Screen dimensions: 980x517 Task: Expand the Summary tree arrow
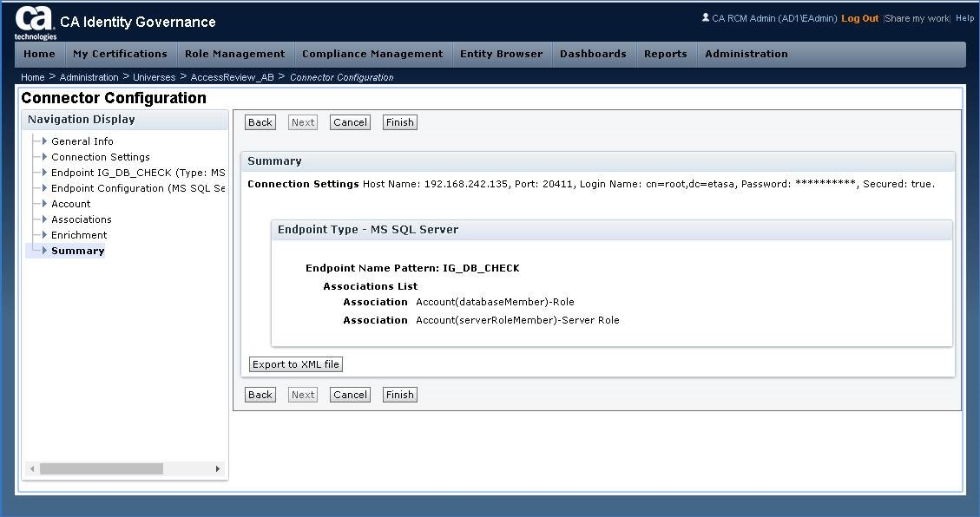[44, 251]
